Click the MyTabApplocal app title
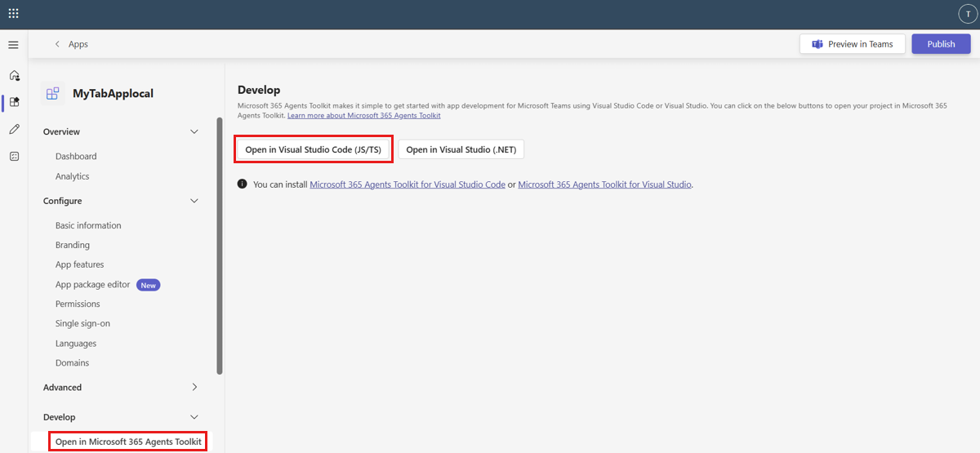This screenshot has width=980, height=453. [x=114, y=94]
